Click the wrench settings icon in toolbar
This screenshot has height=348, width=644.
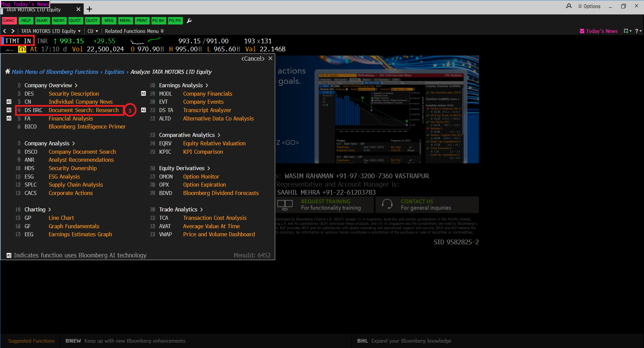189,21
